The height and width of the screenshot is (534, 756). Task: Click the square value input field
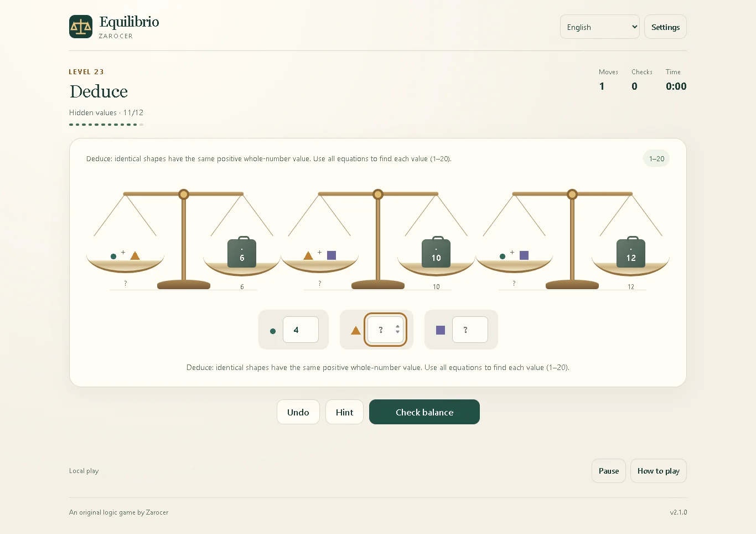pos(470,330)
